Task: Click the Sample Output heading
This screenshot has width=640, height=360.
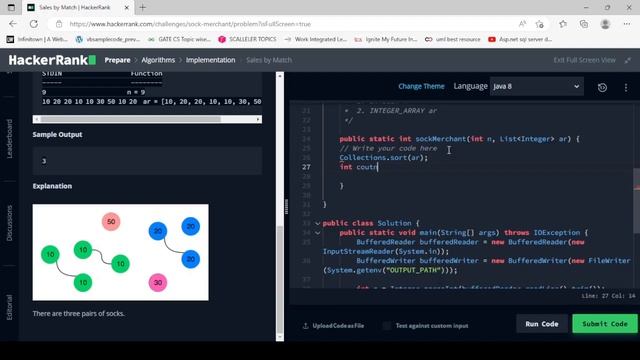Action: [58, 135]
